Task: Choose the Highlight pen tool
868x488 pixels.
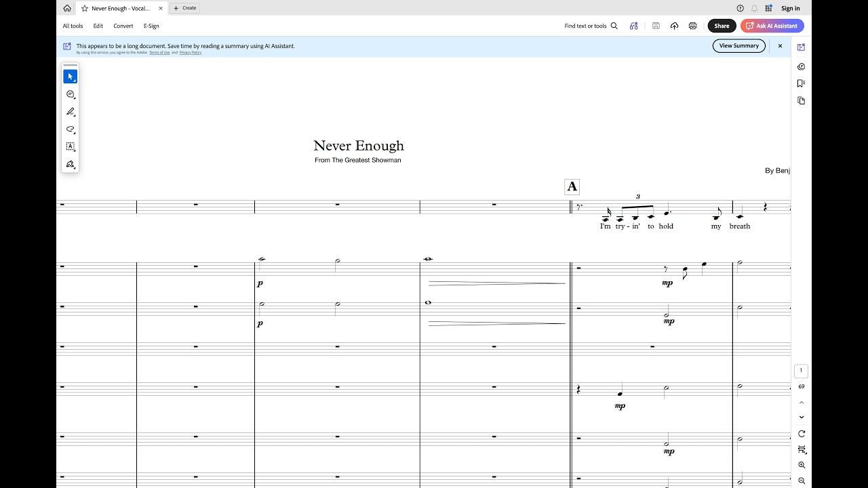Action: (x=71, y=112)
